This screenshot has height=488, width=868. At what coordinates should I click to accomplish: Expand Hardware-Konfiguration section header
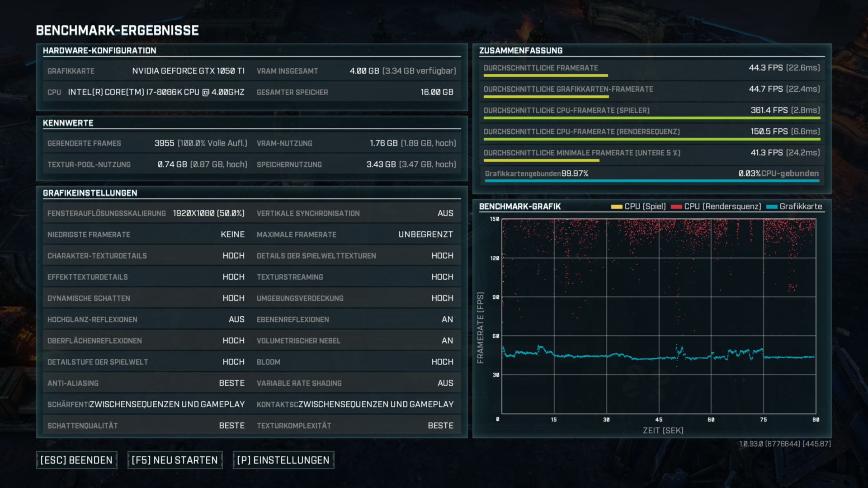tap(100, 51)
